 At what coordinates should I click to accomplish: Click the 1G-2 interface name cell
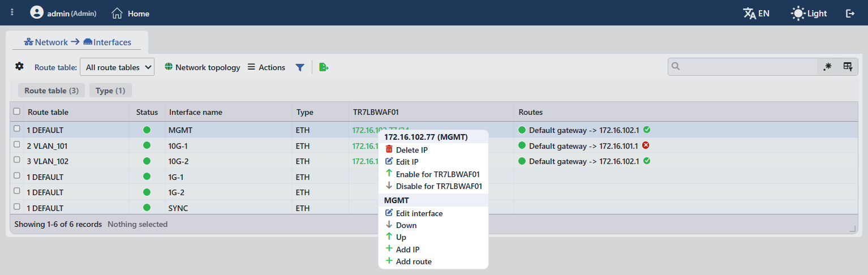[229, 192]
